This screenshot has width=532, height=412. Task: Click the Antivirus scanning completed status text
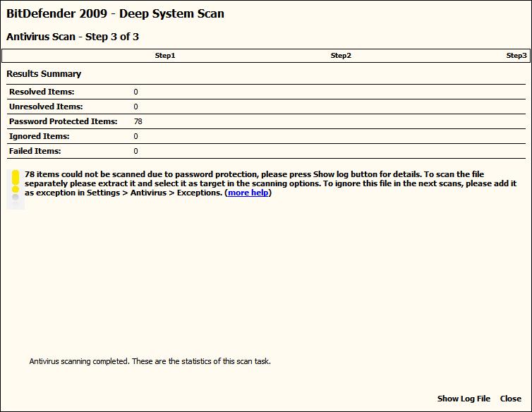(x=150, y=361)
